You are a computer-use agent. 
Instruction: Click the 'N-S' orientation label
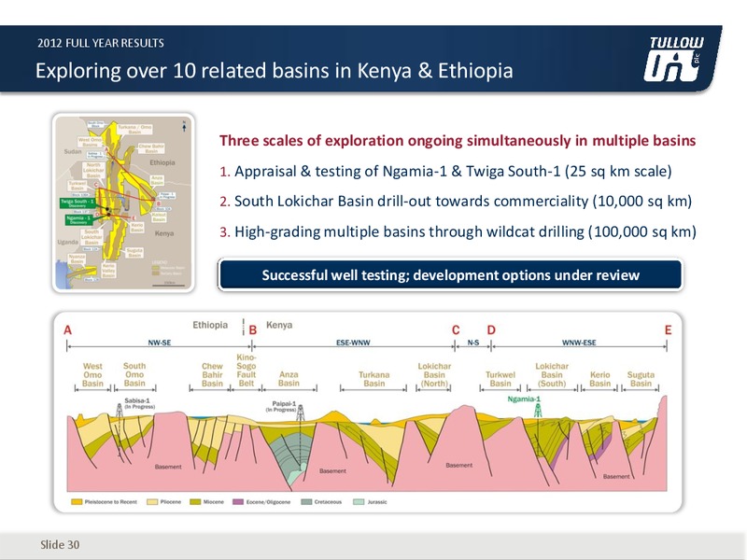(x=473, y=343)
